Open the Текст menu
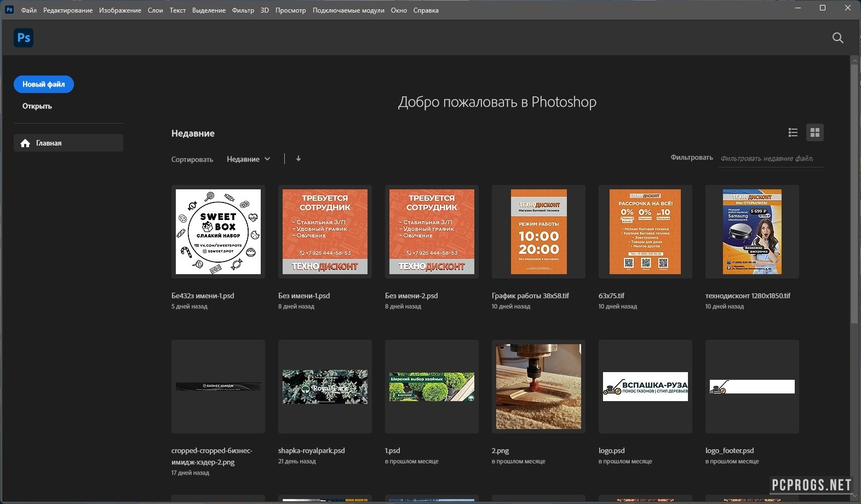Viewport: 861px width, 504px height. tap(177, 10)
